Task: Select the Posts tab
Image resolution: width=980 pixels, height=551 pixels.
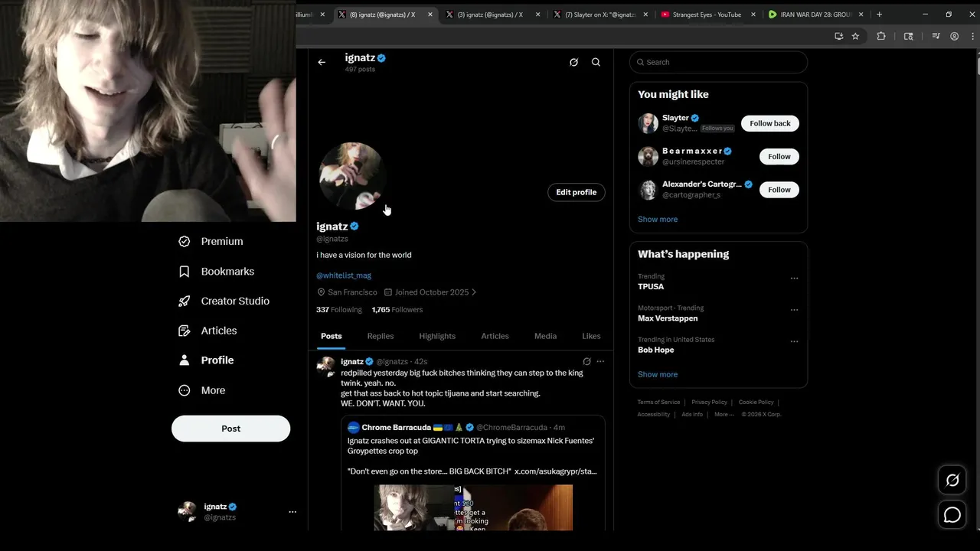Action: click(x=332, y=336)
